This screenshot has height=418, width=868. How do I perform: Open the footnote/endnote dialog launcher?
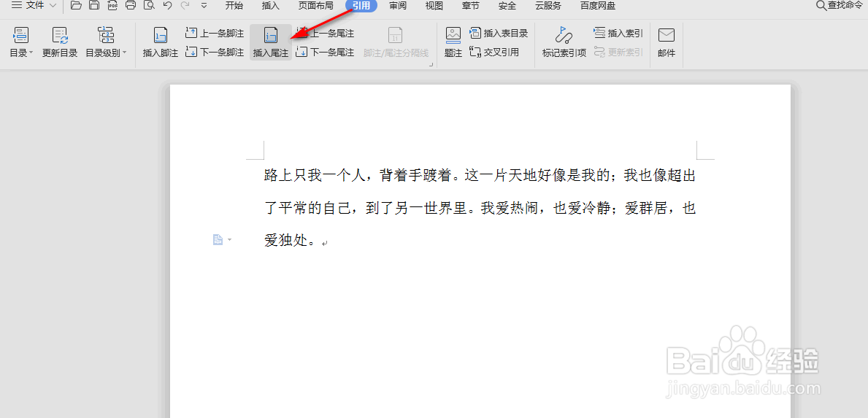pyautogui.click(x=431, y=65)
